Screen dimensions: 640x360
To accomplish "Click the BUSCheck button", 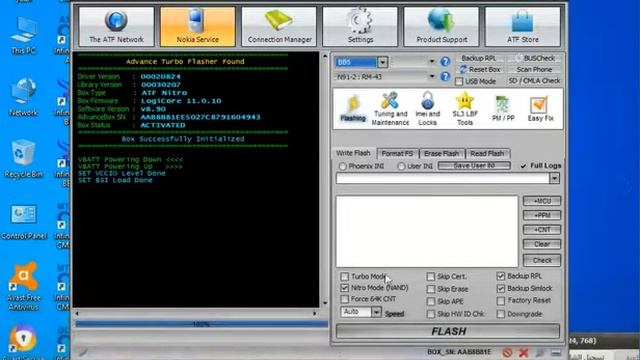I will tap(534, 58).
